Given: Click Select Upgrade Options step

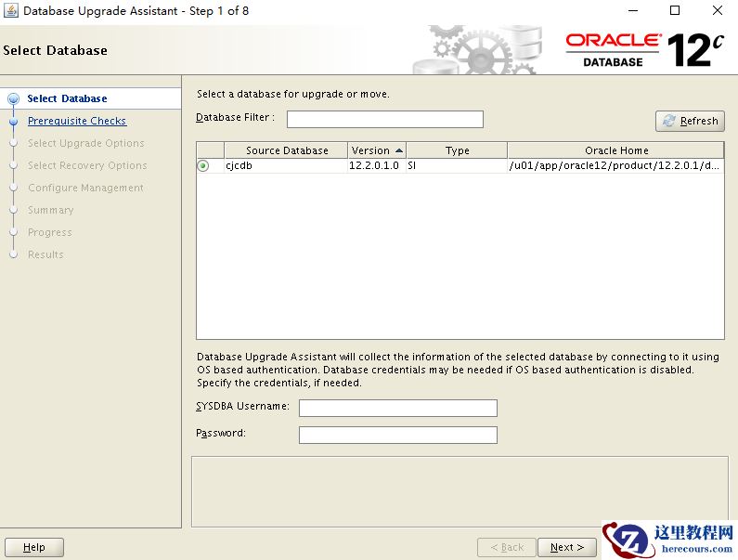Looking at the screenshot, I should pos(86,143).
